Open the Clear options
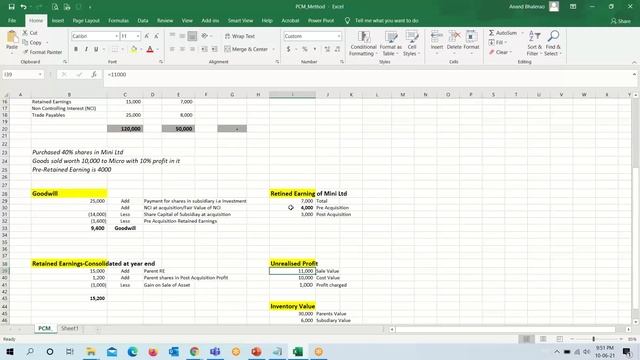640x360 pixels. coord(500,52)
